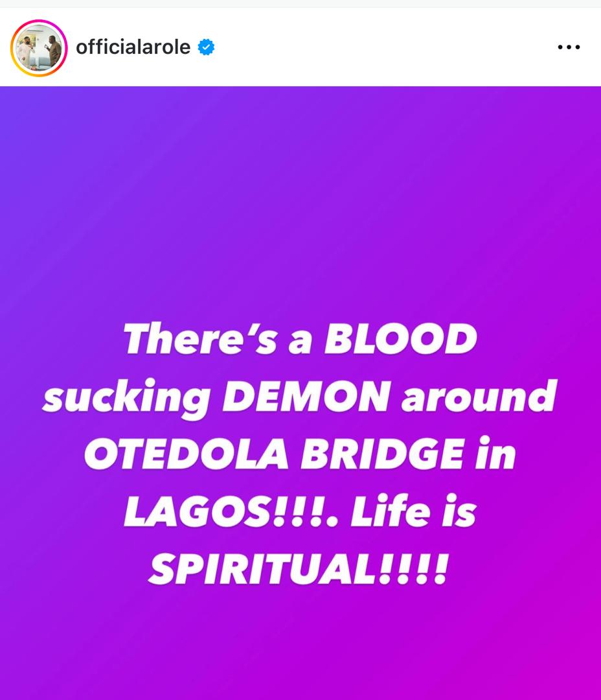Screen dimensions: 601x700
Task: Click the word BLOOD in the post
Action: [x=400, y=340]
